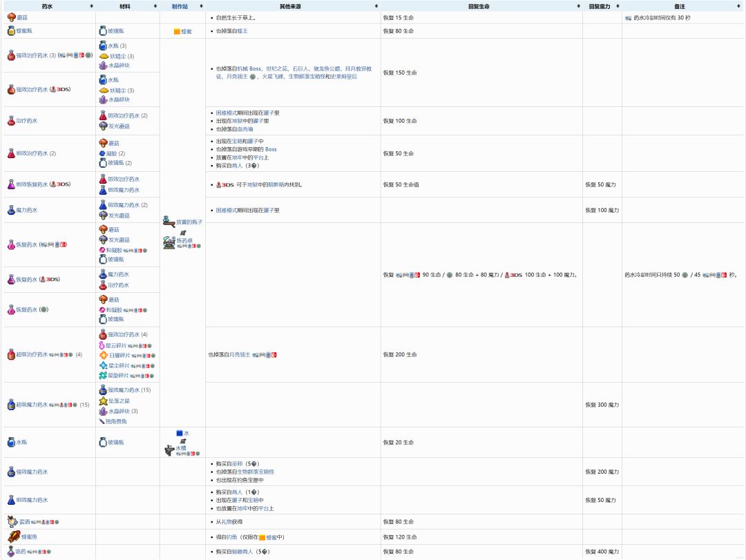Click the strange brew icon beside 诡药
746x560 pixels.
pyautogui.click(x=11, y=552)
